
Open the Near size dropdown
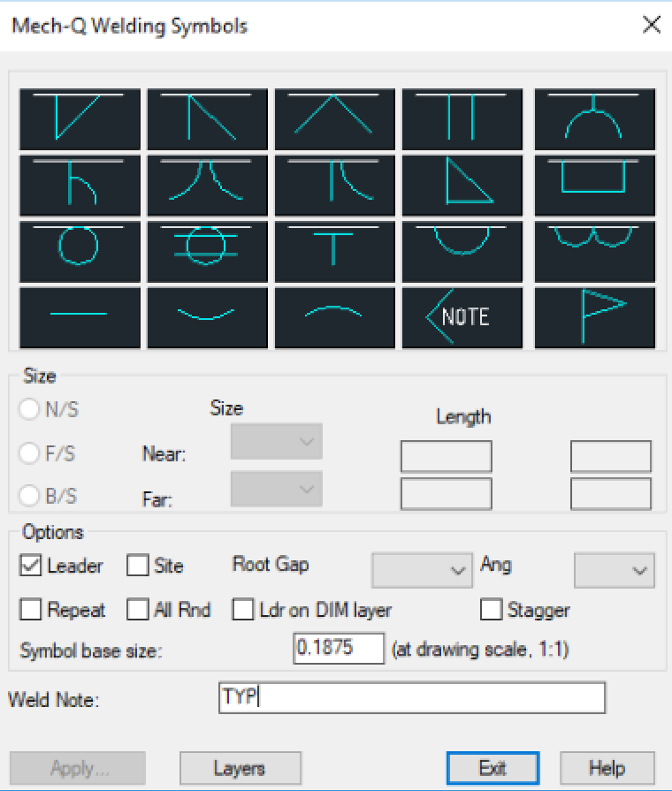(x=277, y=442)
